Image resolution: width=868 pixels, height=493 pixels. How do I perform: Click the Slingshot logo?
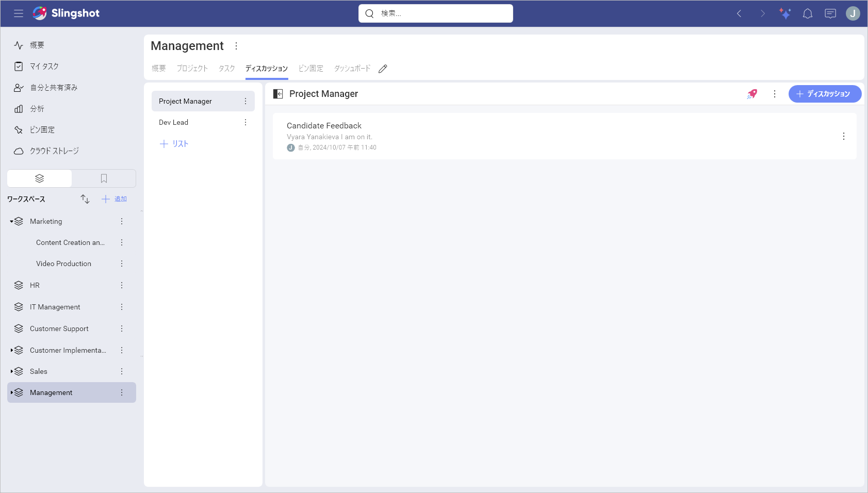tap(66, 13)
